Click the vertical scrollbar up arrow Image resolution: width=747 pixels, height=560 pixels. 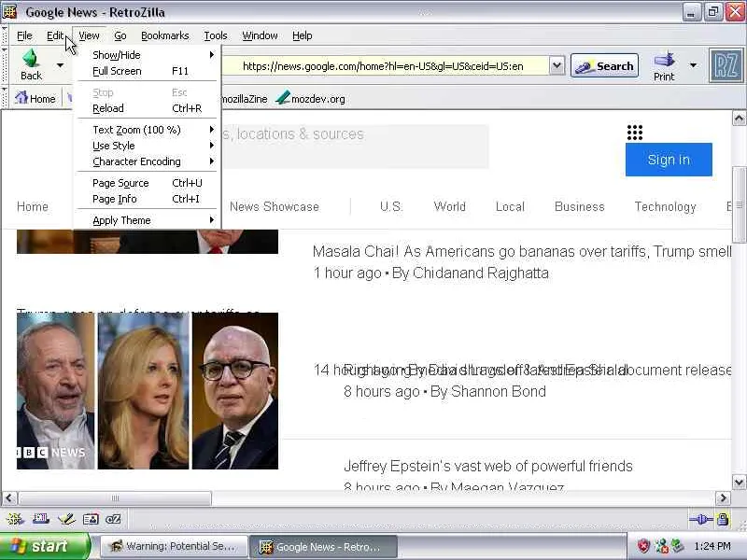tap(739, 118)
